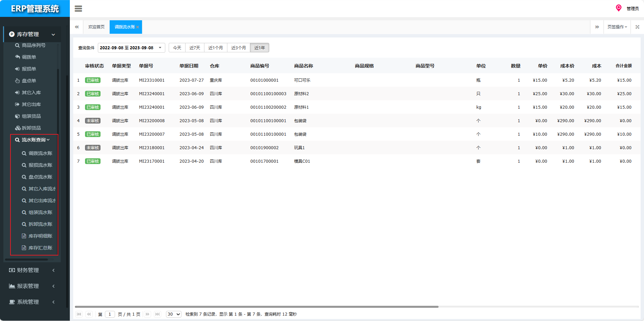
Task: Click the fullscreen expand icon at top right
Action: pos(637,27)
